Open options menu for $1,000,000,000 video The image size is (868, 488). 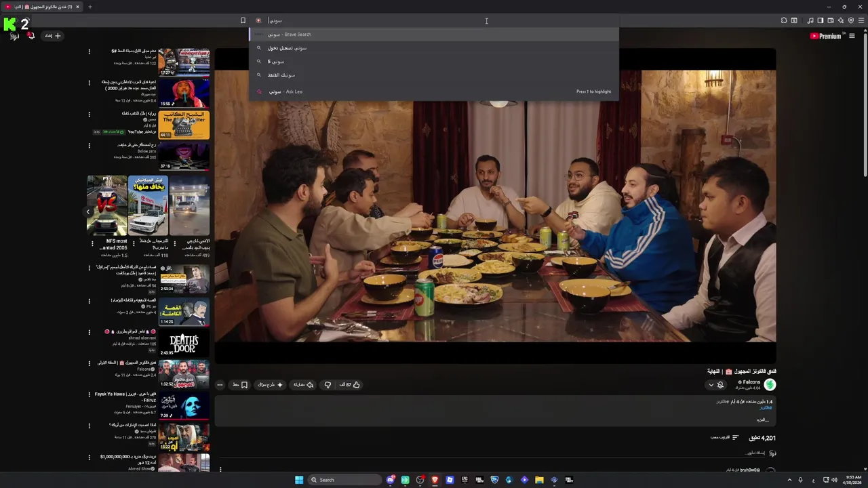[x=89, y=457]
